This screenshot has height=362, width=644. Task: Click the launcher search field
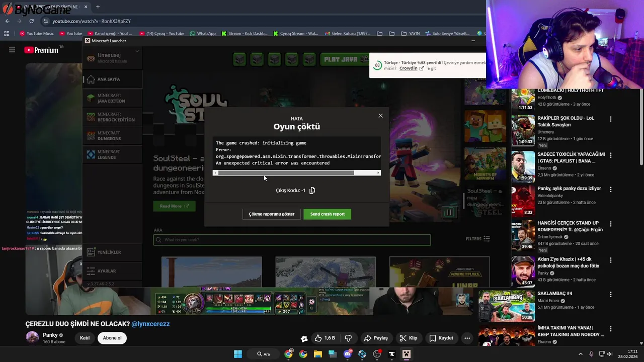click(292, 240)
